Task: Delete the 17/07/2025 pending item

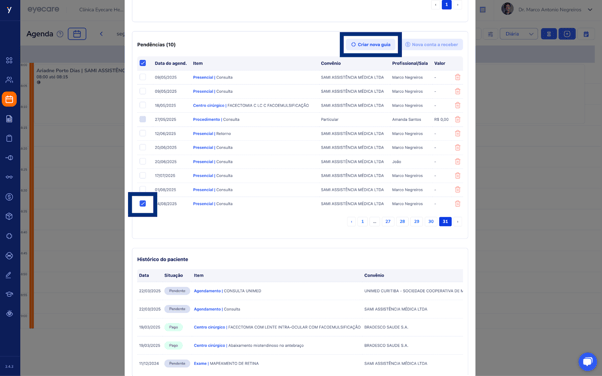Action: pos(457,176)
